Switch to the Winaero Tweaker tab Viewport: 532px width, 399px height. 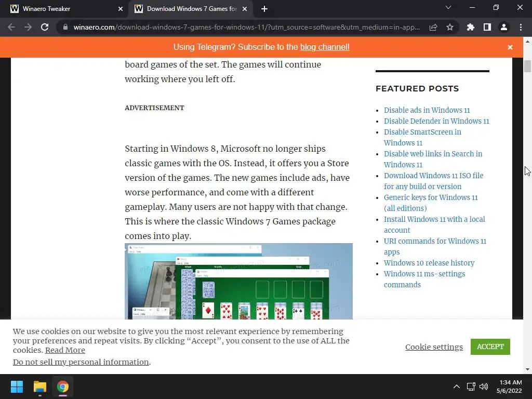[x=64, y=9]
